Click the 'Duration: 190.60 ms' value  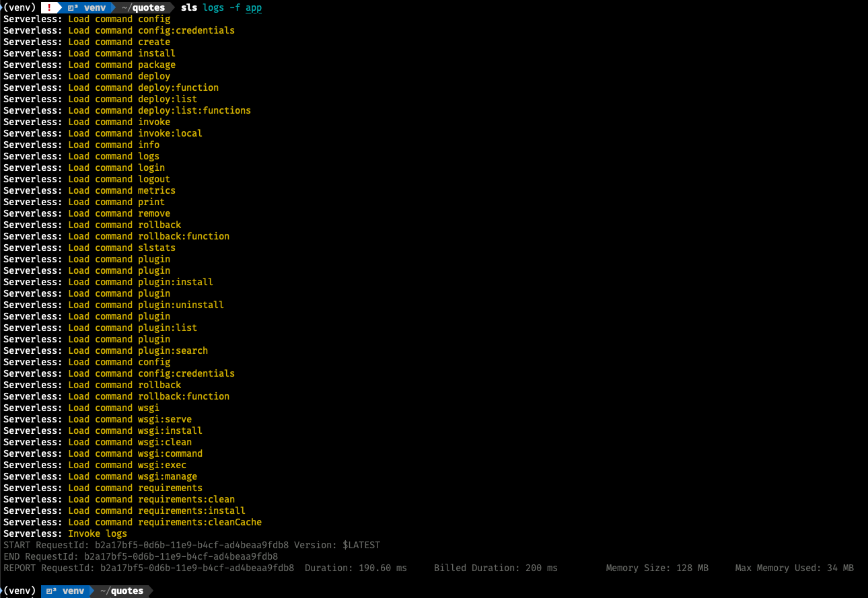[355, 568]
